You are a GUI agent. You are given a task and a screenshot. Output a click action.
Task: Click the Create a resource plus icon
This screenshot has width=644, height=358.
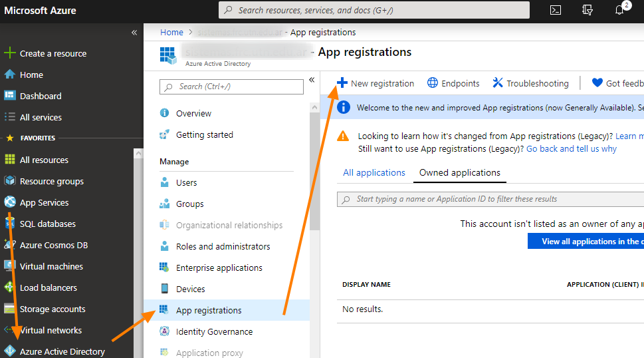point(9,53)
